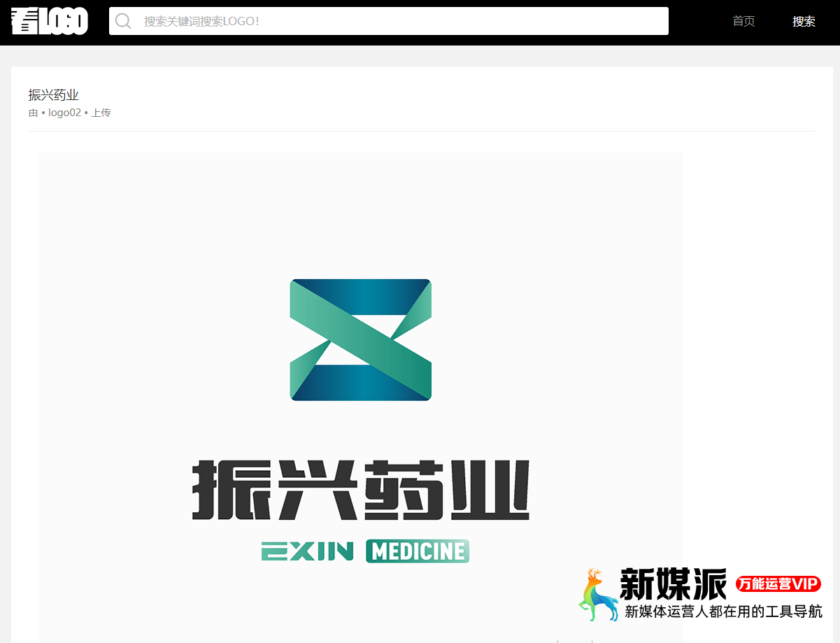Screen dimensions: 840x643
Task: Click the red 万能运营VIP badge
Action: point(778,583)
